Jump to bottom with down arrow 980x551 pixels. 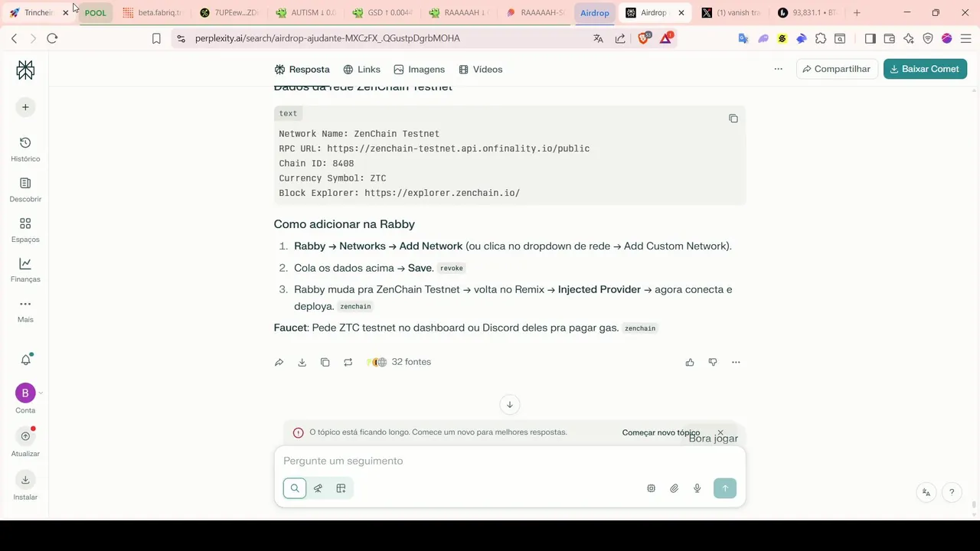click(x=509, y=405)
